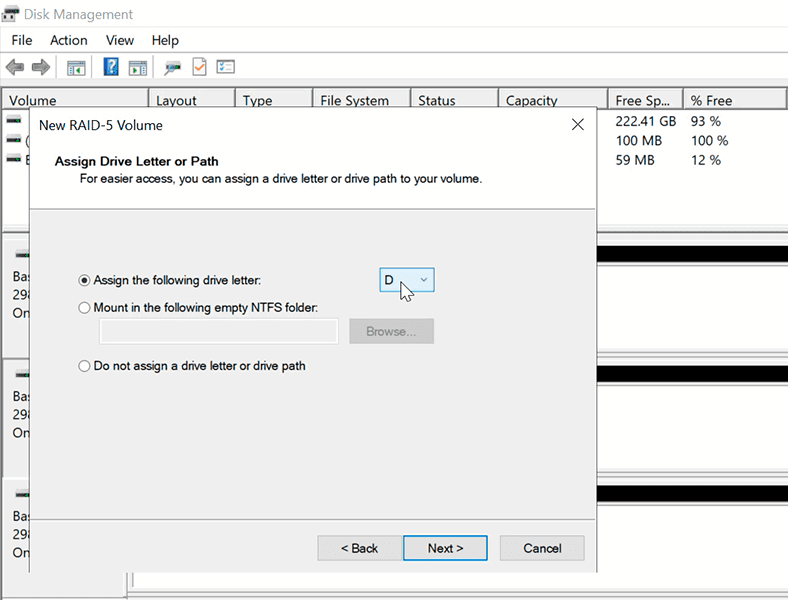Click the Back arrow toolbar icon
Viewport: 788px width, 600px height.
15,67
